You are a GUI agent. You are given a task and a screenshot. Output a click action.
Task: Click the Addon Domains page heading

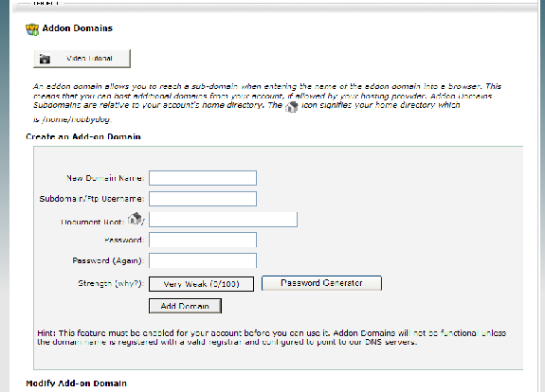77,28
